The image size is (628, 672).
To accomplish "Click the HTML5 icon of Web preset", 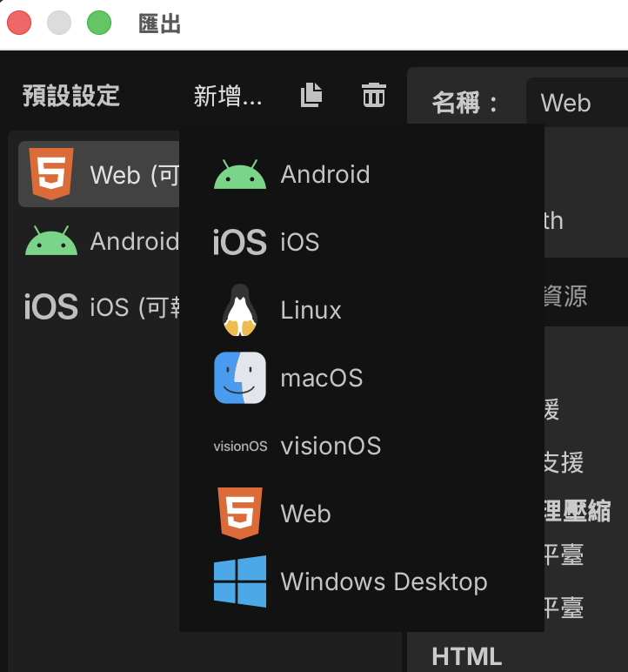I will coord(51,174).
